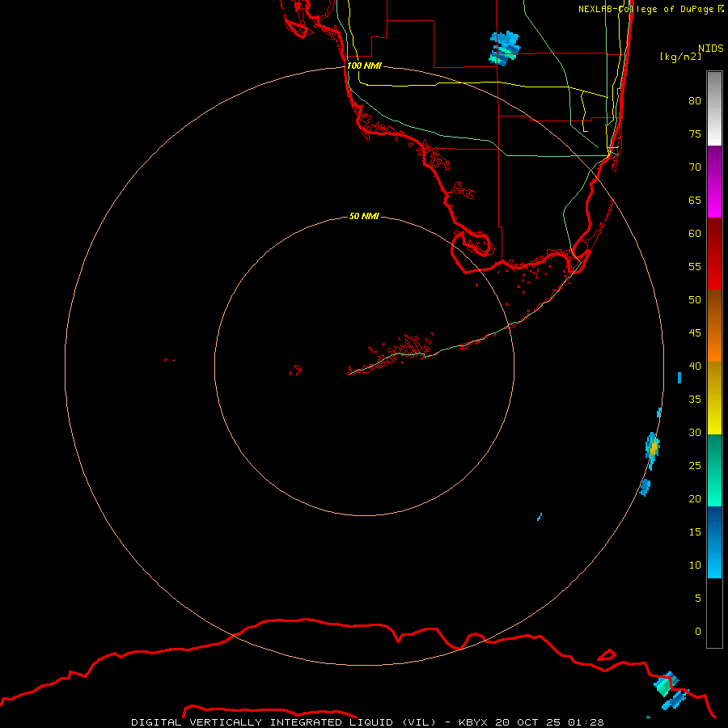Pick the red segment of the color bar
The image size is (728, 728).
click(x=714, y=253)
